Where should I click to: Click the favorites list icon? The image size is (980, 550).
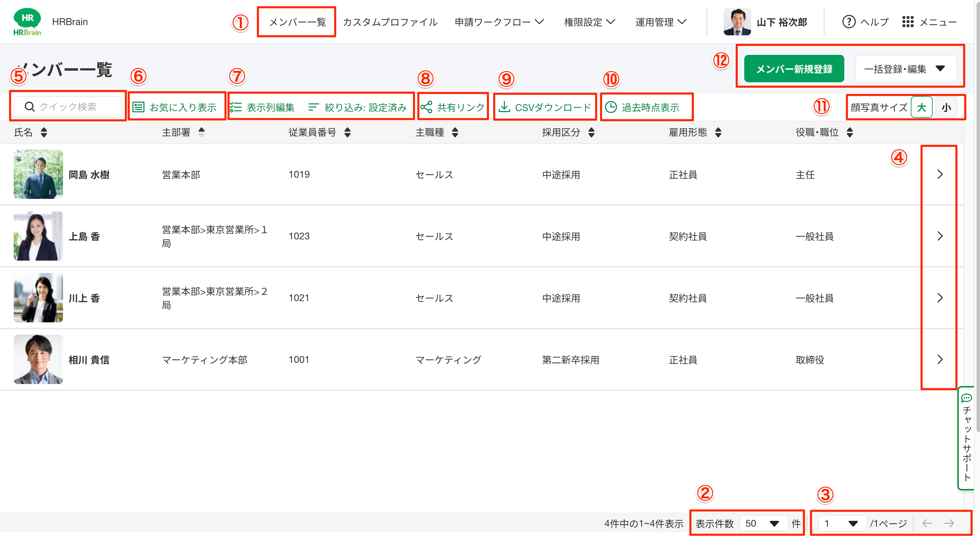138,107
